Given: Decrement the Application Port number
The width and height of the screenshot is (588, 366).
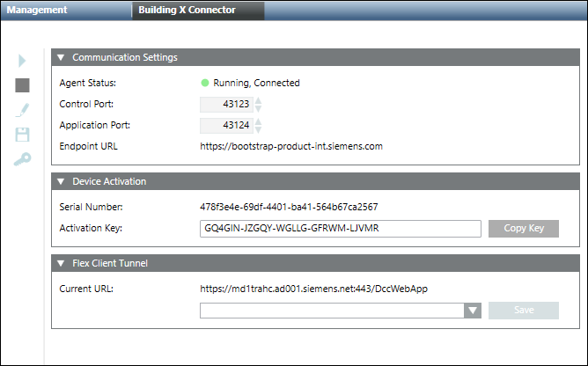Looking at the screenshot, I should coord(259,128).
